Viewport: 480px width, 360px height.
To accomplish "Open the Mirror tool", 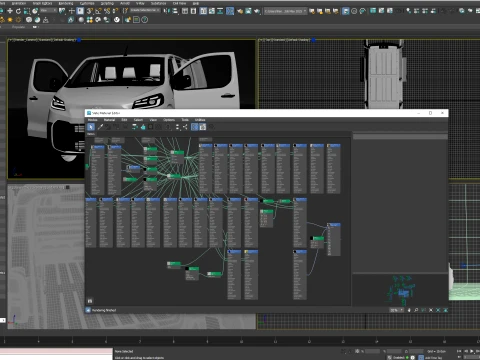I will tap(166, 11).
